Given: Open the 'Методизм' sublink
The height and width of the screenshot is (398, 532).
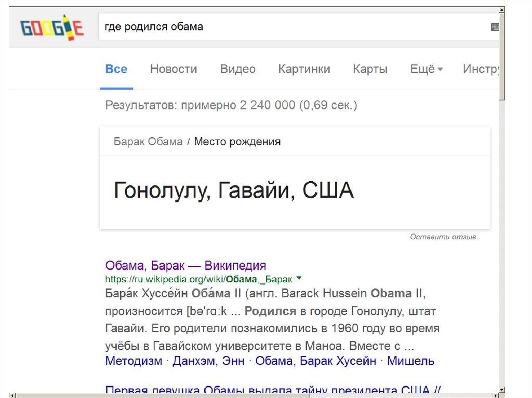Looking at the screenshot, I should 134,361.
